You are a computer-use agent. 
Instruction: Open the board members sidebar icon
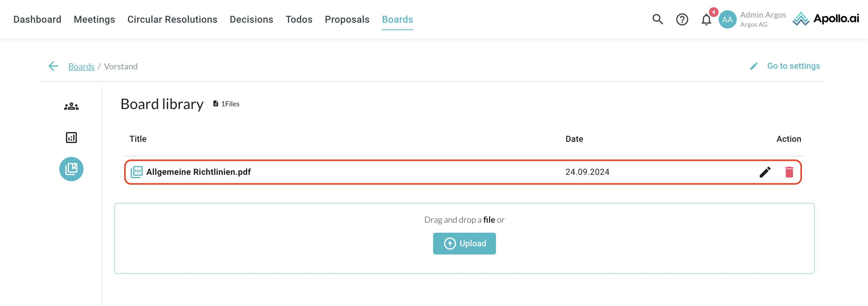tap(71, 106)
